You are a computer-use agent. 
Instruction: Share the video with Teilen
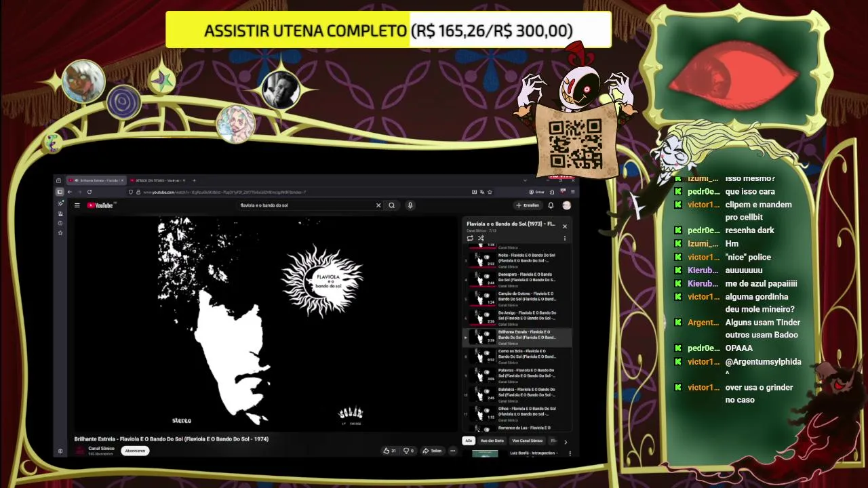pyautogui.click(x=433, y=451)
